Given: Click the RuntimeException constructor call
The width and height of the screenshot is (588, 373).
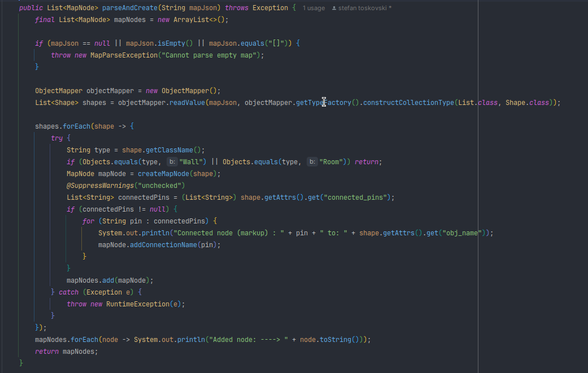Looking at the screenshot, I should [x=138, y=304].
